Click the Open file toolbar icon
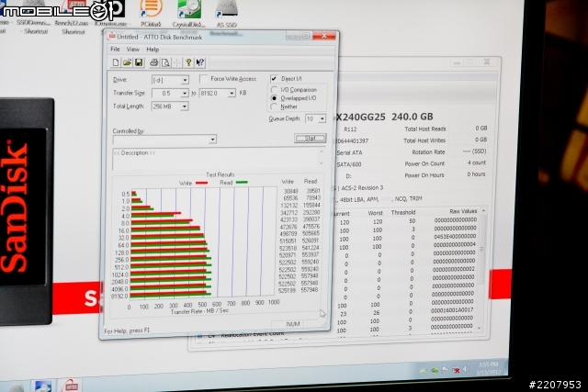Viewport: 588px width, 392px height. point(127,62)
